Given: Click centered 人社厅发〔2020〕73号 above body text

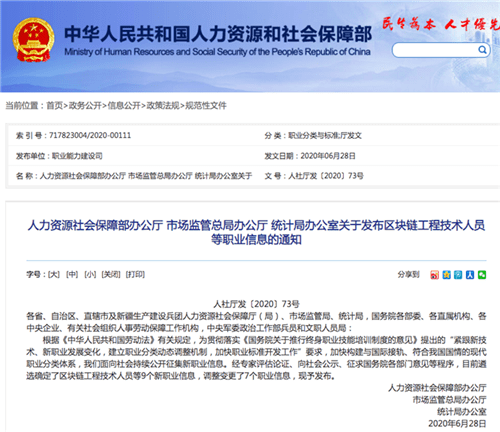Looking at the screenshot, I should click(x=256, y=304).
